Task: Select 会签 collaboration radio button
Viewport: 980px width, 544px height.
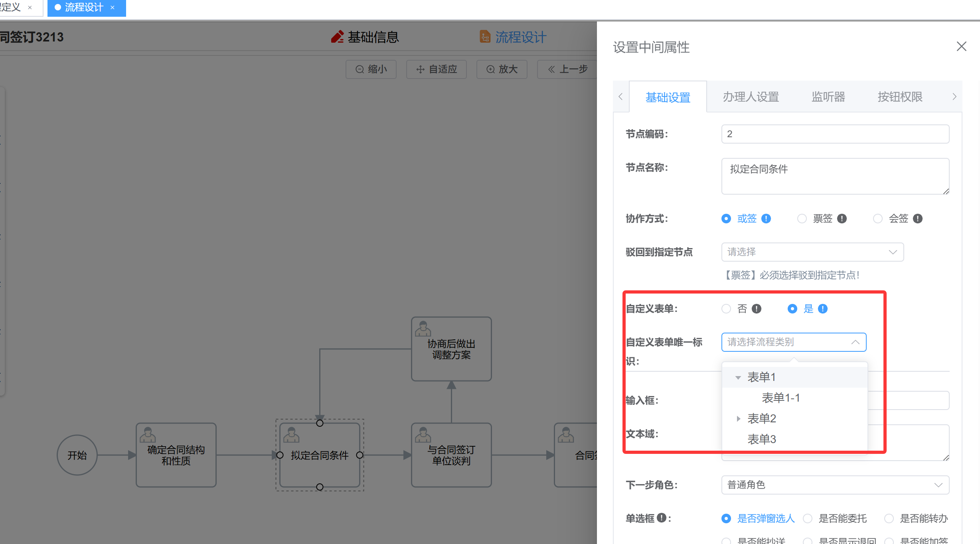Action: click(877, 219)
